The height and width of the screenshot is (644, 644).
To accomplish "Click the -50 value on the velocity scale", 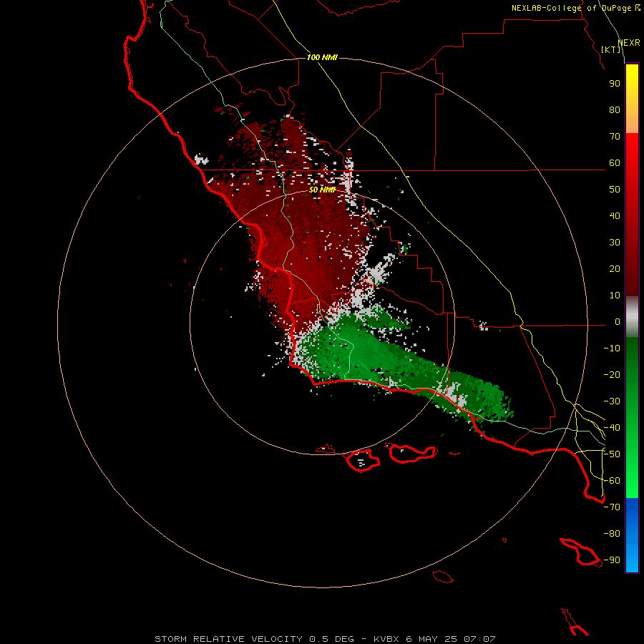I will [x=612, y=454].
